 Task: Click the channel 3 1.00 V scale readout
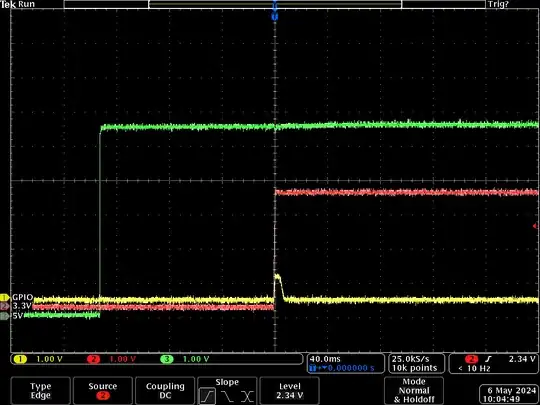pyautogui.click(x=196, y=359)
